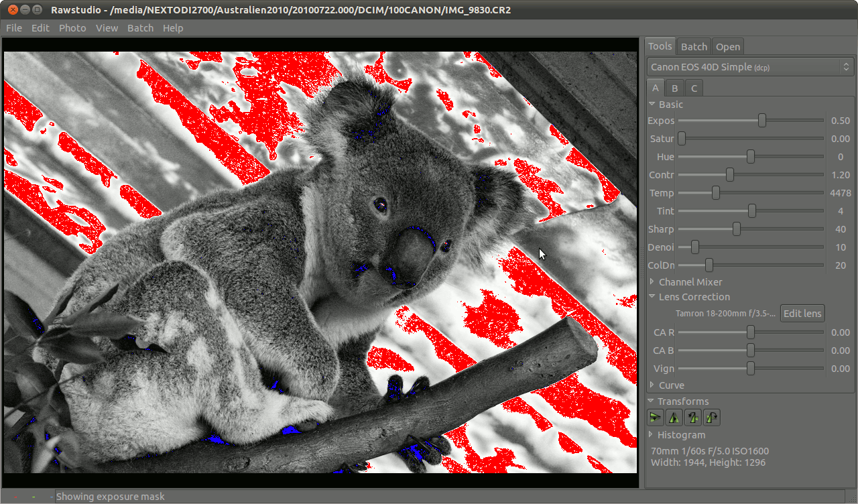Click the Edit lens button
The width and height of the screenshot is (858, 504).
point(802,314)
